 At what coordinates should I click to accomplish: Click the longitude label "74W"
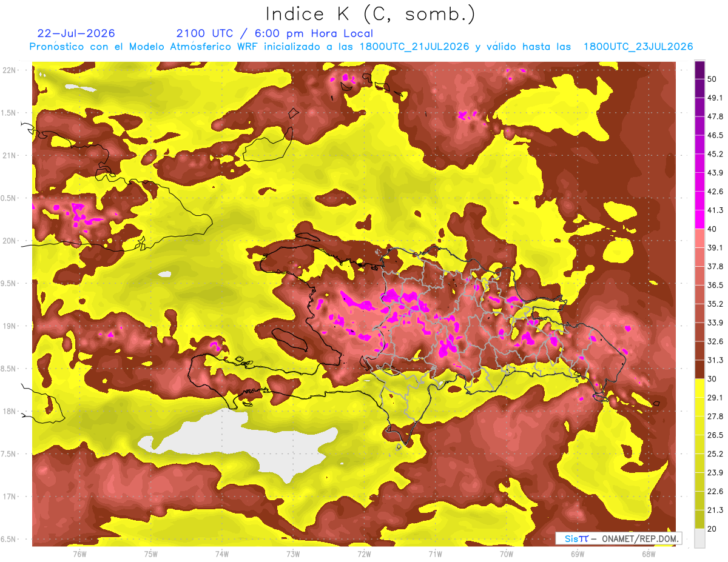coord(222,553)
